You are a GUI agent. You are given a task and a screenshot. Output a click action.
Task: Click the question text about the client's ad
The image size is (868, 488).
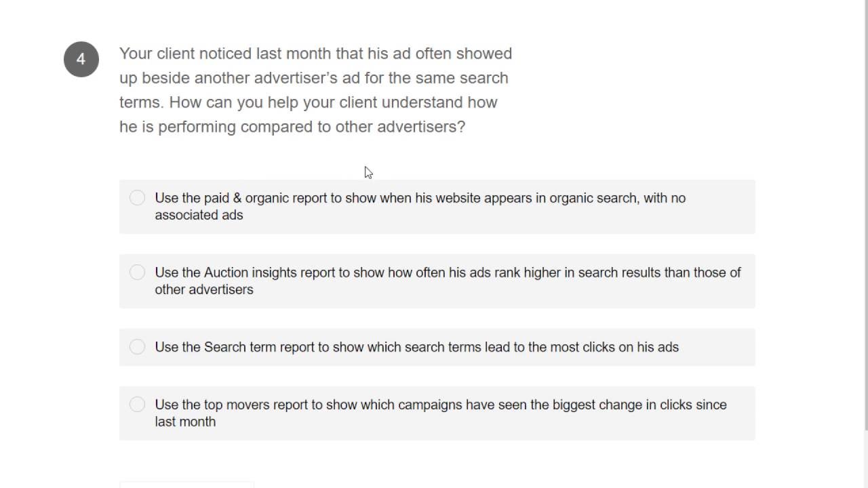pos(315,90)
